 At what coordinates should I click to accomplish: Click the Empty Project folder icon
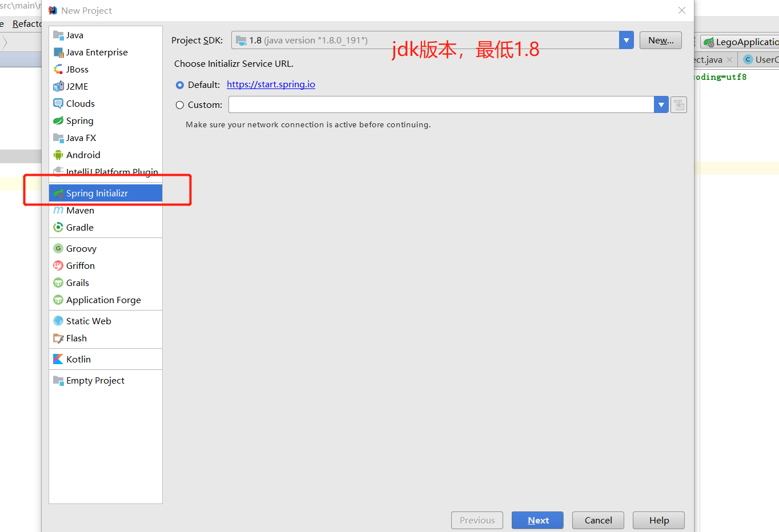tap(58, 381)
